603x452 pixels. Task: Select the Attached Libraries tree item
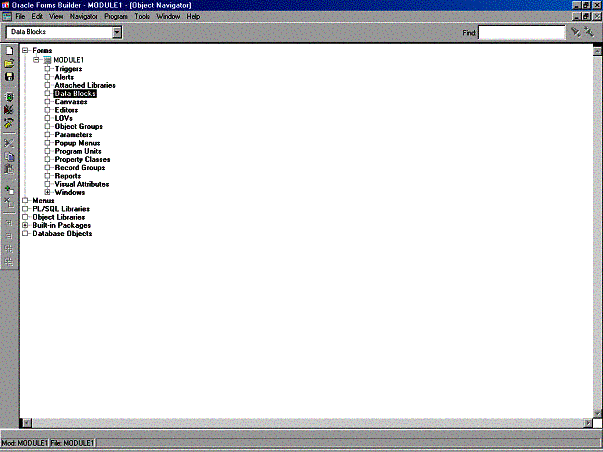[x=85, y=85]
